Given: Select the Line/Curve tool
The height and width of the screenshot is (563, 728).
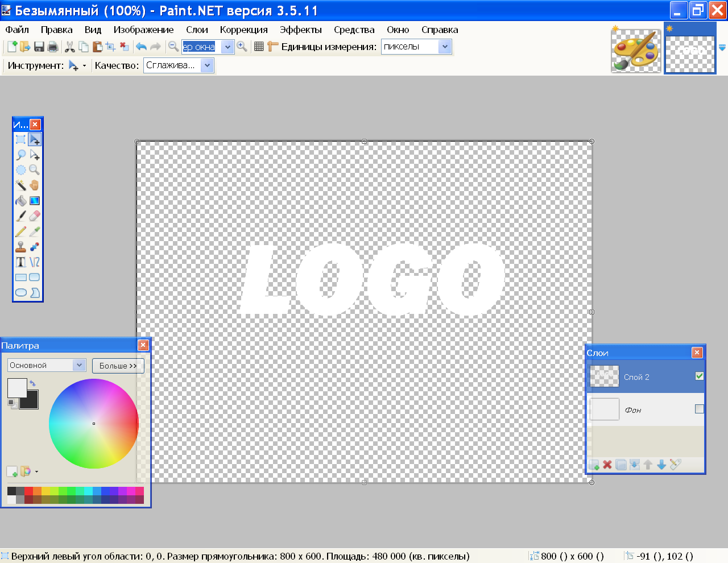Looking at the screenshot, I should (35, 262).
